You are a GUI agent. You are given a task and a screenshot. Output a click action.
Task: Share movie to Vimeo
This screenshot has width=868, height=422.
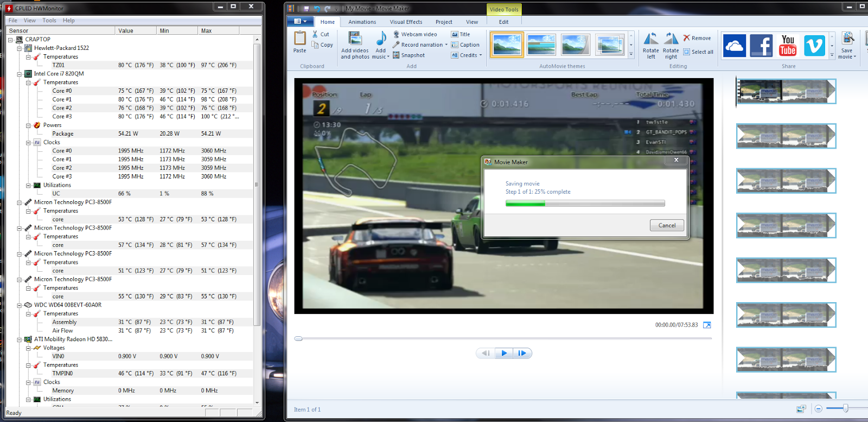[x=814, y=46]
